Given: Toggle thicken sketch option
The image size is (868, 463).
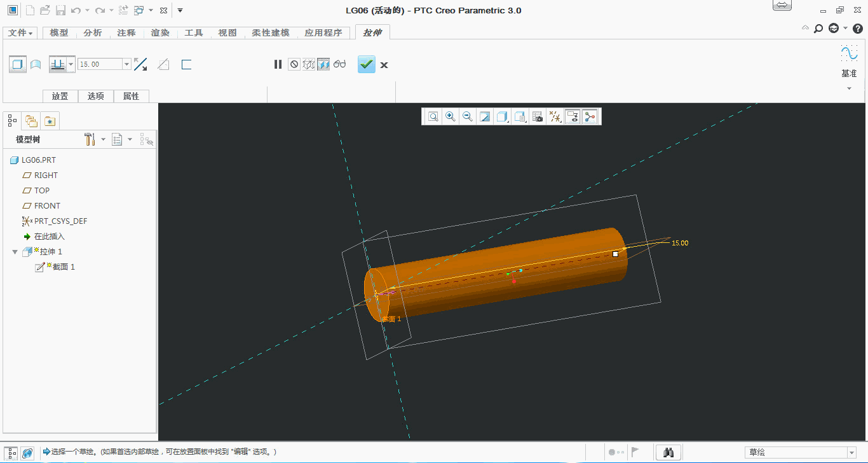Looking at the screenshot, I should (x=186, y=64).
